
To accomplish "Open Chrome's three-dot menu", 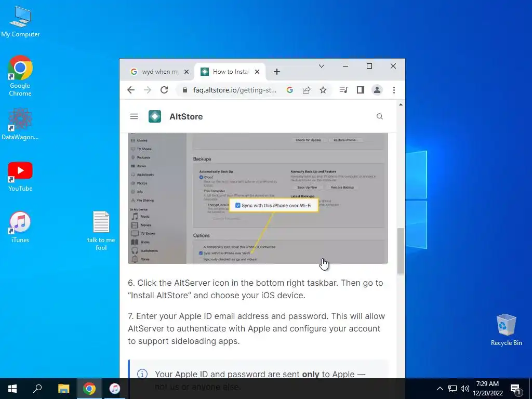I will click(394, 90).
